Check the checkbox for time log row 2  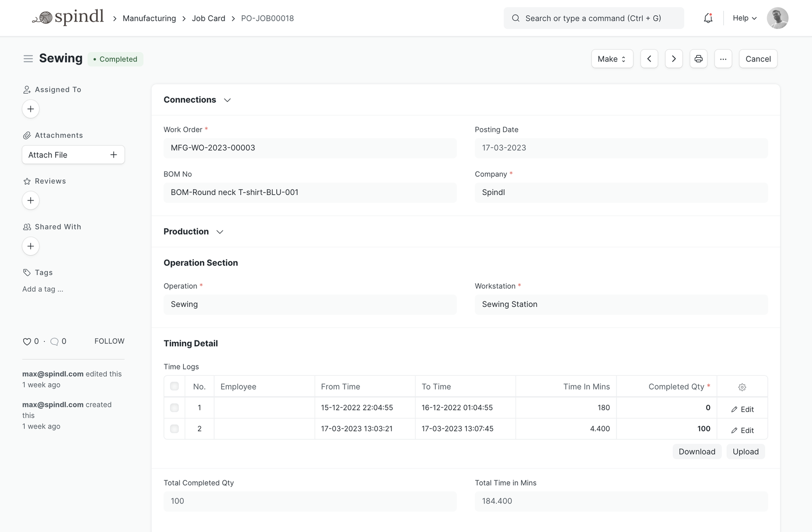click(x=174, y=429)
